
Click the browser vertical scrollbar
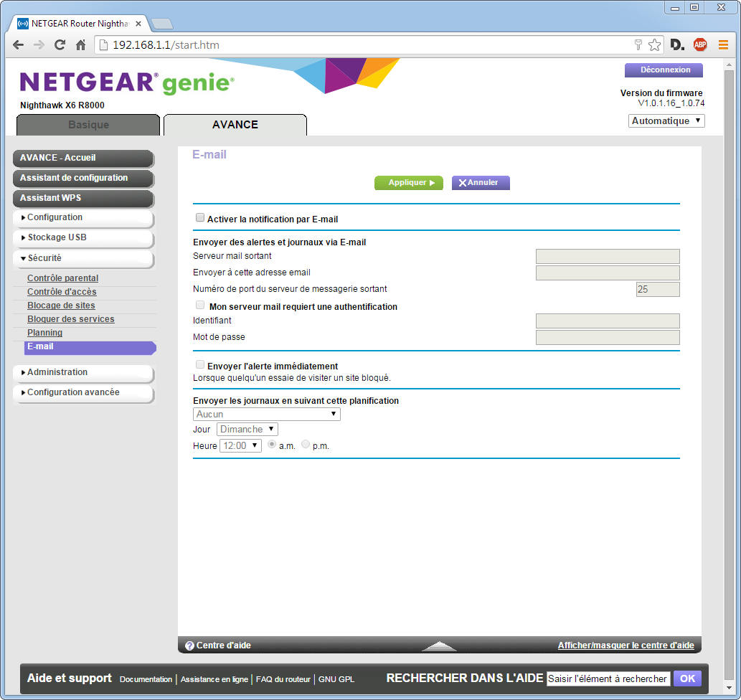pyautogui.click(x=730, y=359)
